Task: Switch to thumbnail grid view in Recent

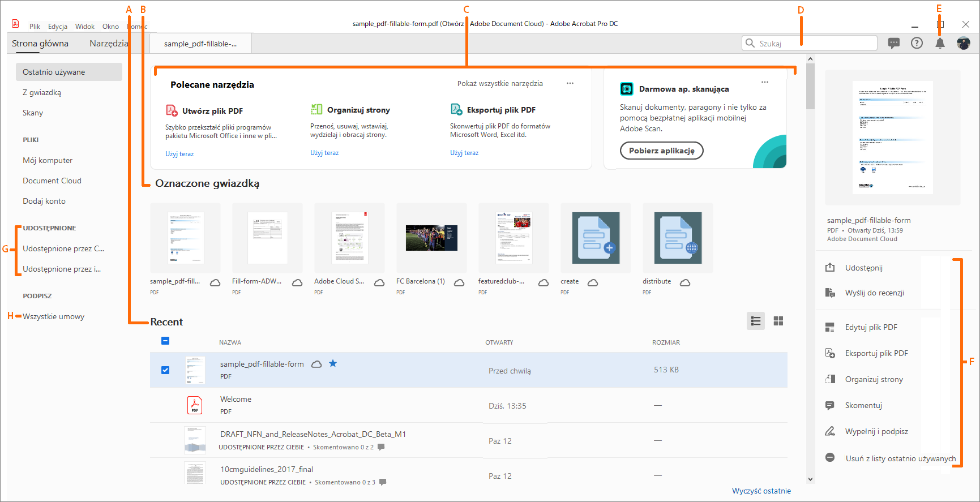Action: tap(778, 321)
